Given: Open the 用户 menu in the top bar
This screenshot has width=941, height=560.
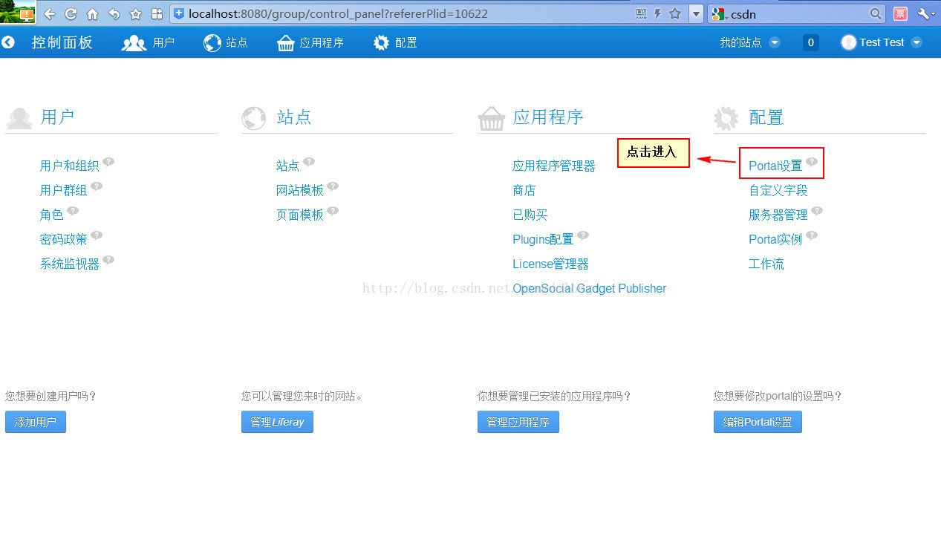Looking at the screenshot, I should point(149,42).
